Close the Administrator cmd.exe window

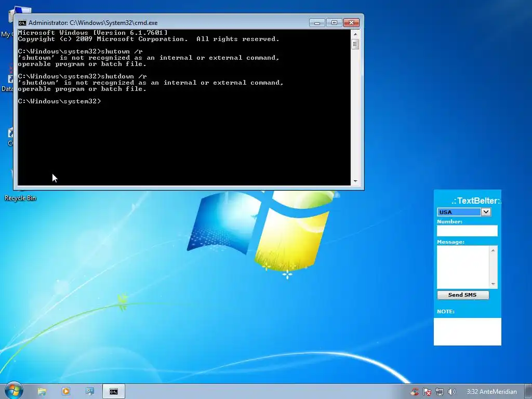[x=352, y=23]
